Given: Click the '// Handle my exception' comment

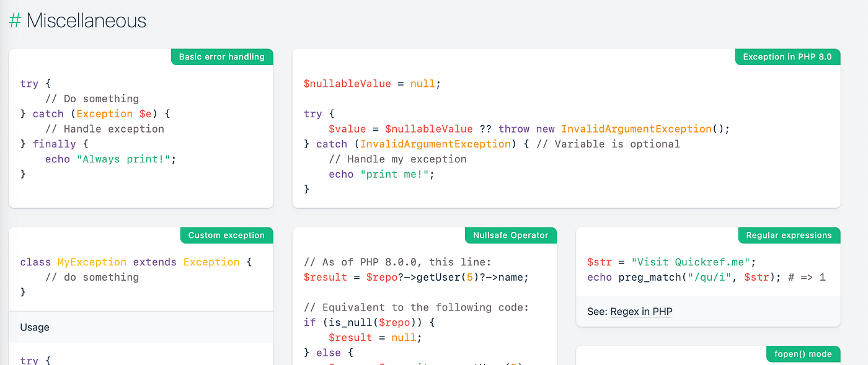Looking at the screenshot, I should click(x=397, y=159).
